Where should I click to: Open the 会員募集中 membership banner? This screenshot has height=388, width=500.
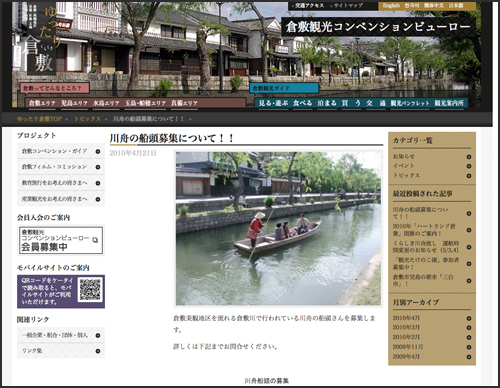(x=61, y=240)
